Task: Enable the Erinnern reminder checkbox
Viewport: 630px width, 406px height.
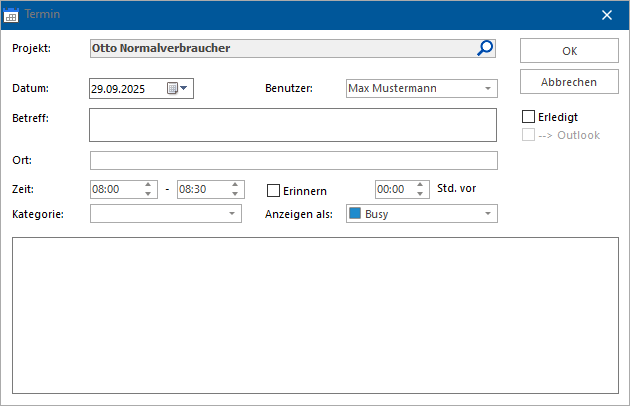Action: tap(274, 191)
